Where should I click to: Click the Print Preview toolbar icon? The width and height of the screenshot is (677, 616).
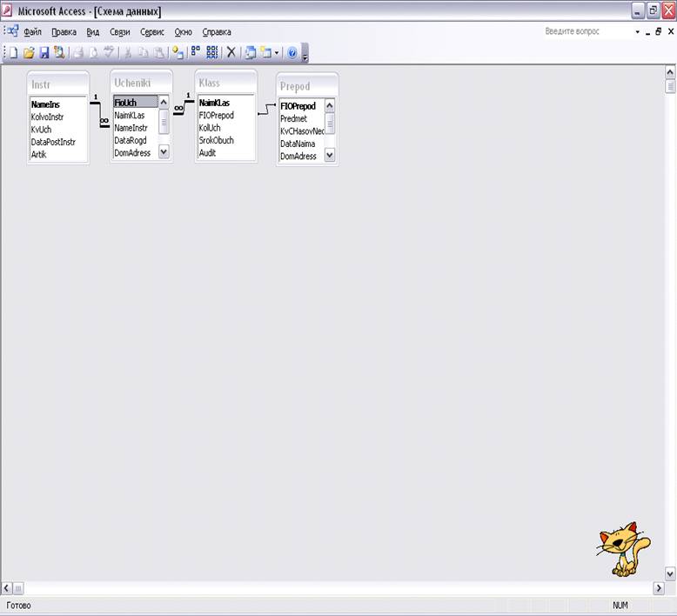pos(93,53)
